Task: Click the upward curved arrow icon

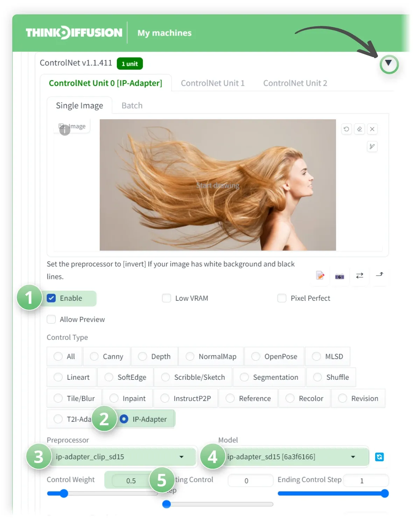Action: [x=379, y=275]
